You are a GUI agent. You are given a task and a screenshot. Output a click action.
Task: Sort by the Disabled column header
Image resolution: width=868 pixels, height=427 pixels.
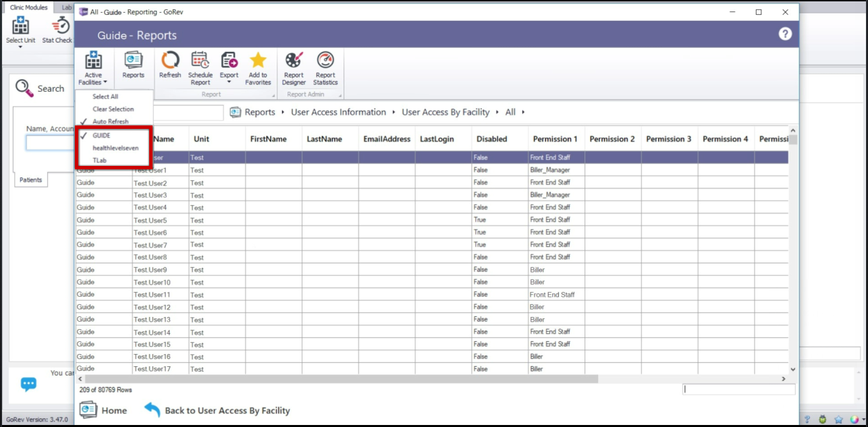pos(499,139)
